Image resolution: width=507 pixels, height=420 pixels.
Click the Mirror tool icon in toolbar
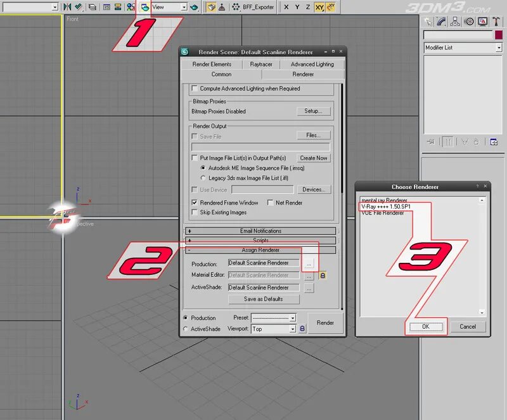(67, 7)
